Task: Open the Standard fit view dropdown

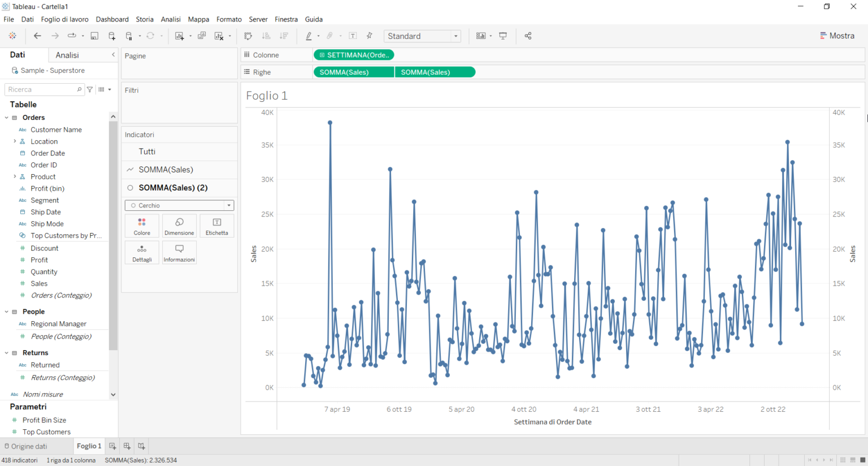Action: pos(455,36)
